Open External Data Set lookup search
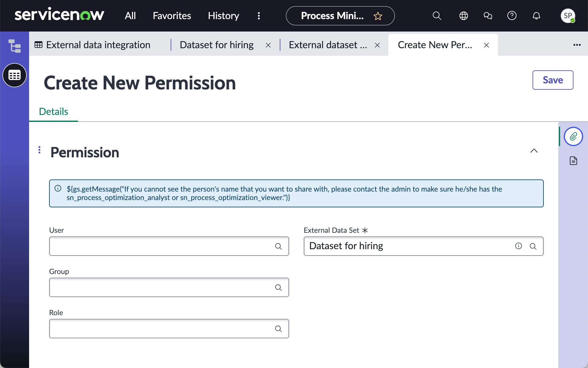This screenshot has height=368, width=588. pos(533,246)
